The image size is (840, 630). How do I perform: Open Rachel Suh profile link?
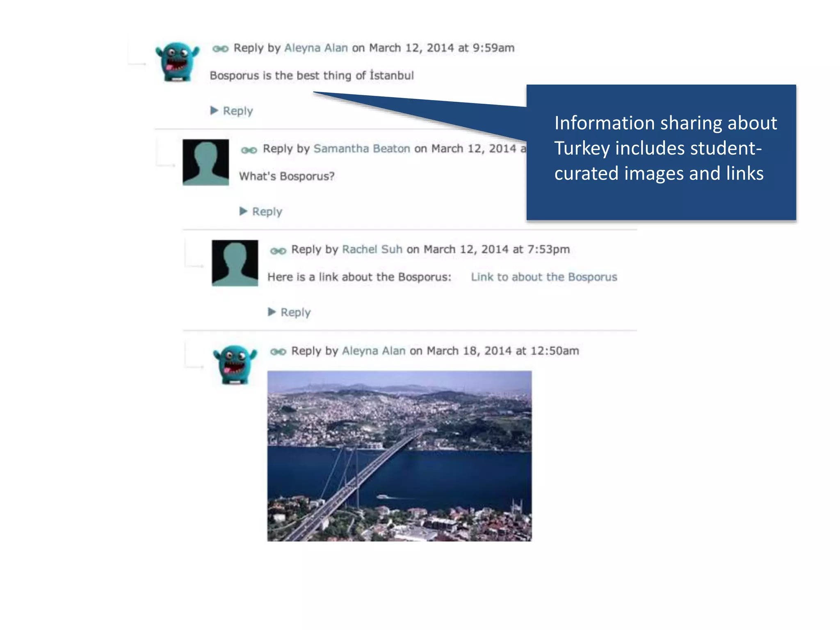pyautogui.click(x=372, y=249)
